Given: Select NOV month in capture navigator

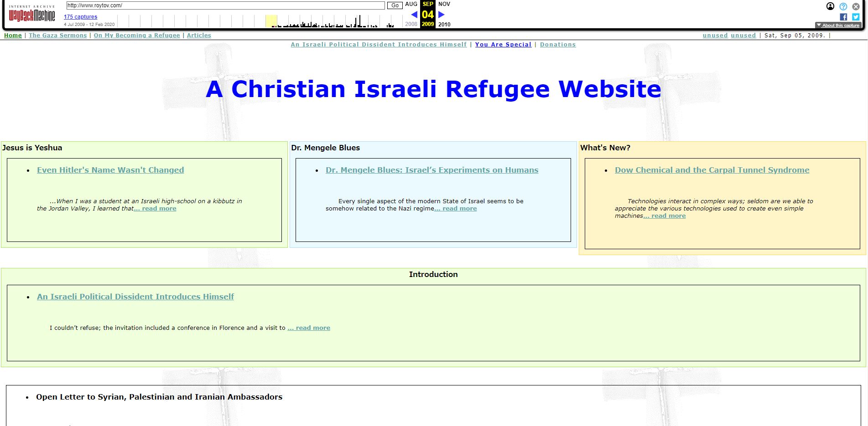Looking at the screenshot, I should 444,4.
